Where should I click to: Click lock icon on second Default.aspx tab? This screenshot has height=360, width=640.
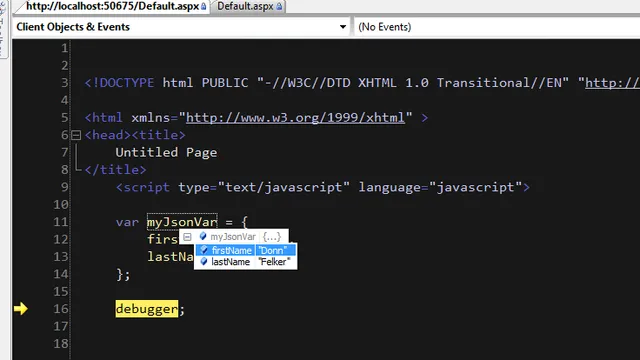(x=279, y=7)
